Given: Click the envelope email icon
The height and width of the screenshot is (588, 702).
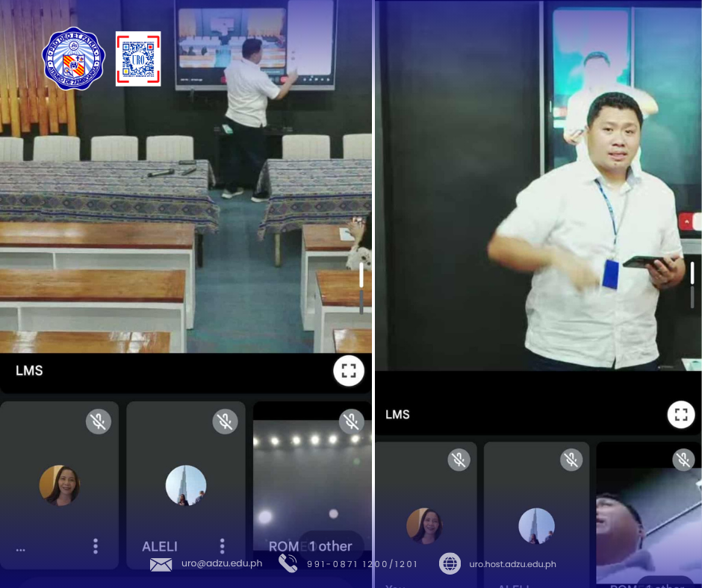Looking at the screenshot, I should [x=161, y=564].
